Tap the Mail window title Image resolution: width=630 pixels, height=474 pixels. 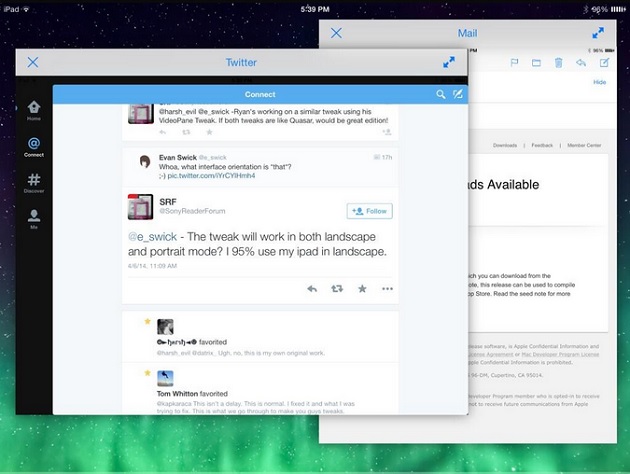[467, 33]
